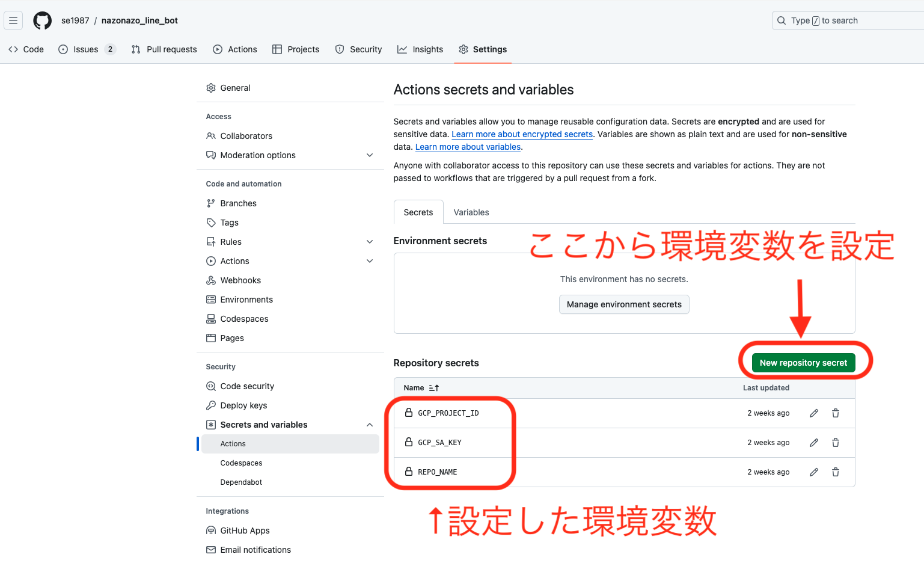Click the se1987 owner link
The height and width of the screenshot is (563, 924).
coord(75,20)
